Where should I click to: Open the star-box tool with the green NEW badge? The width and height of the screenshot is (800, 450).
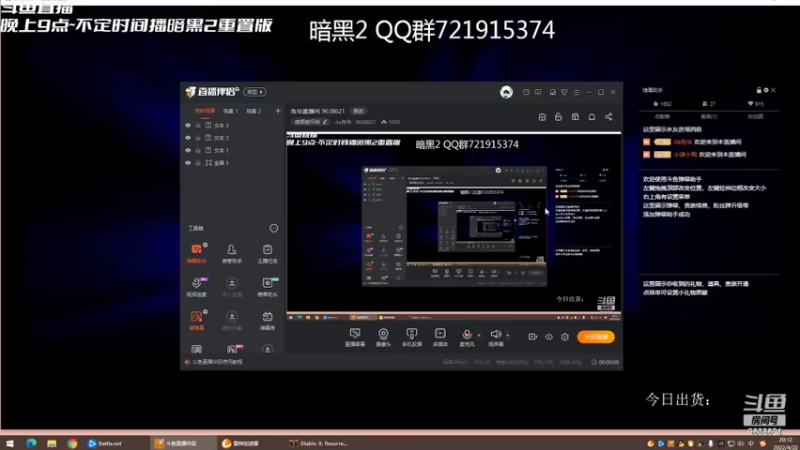[267, 287]
